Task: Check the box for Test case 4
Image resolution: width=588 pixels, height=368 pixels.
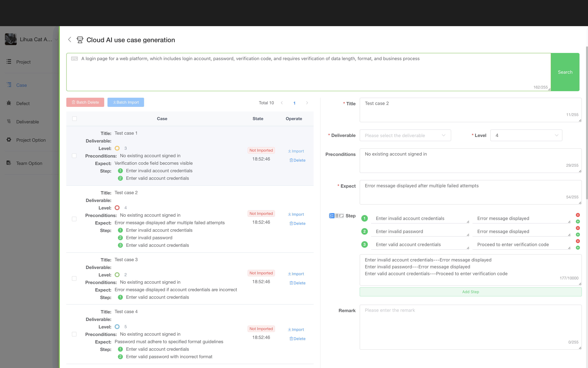Action: [74, 334]
